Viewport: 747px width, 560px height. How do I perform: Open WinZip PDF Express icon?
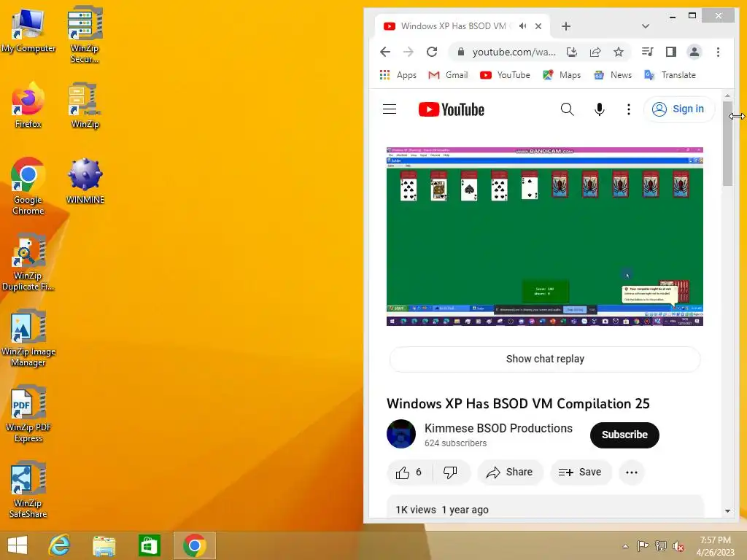(x=28, y=413)
